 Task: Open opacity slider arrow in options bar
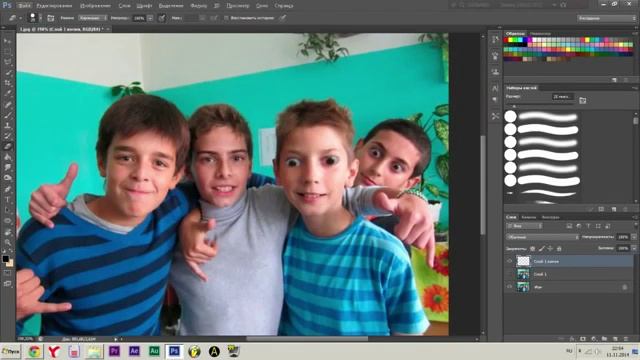pyautogui.click(x=150, y=18)
